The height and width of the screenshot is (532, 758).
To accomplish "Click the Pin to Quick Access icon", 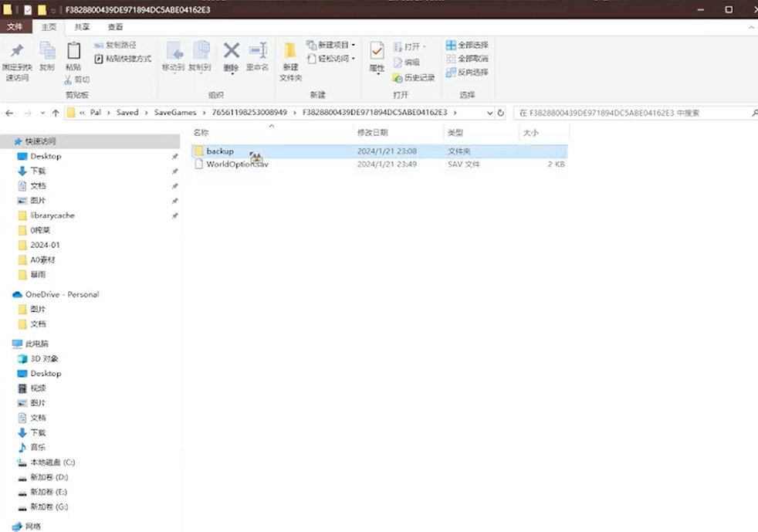I will pos(16,53).
